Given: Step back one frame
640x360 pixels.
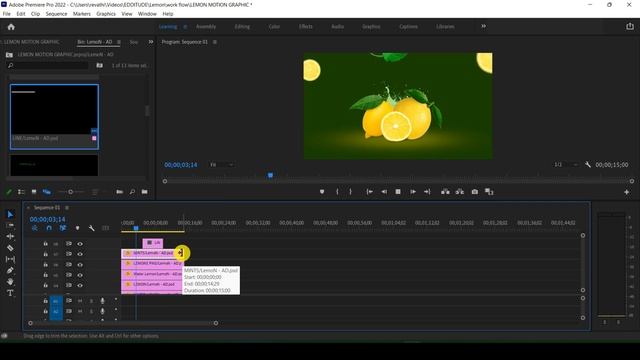Looking at the screenshot, I should coord(384,192).
